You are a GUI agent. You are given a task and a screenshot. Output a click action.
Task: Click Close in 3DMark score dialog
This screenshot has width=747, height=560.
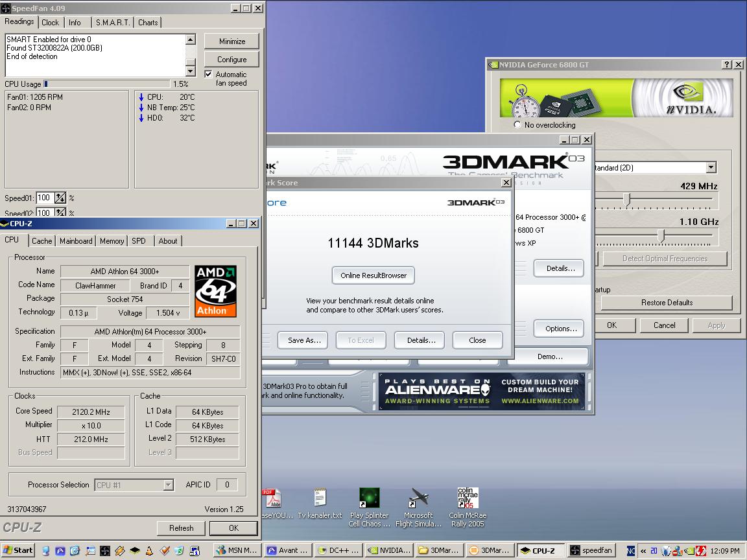coord(477,340)
